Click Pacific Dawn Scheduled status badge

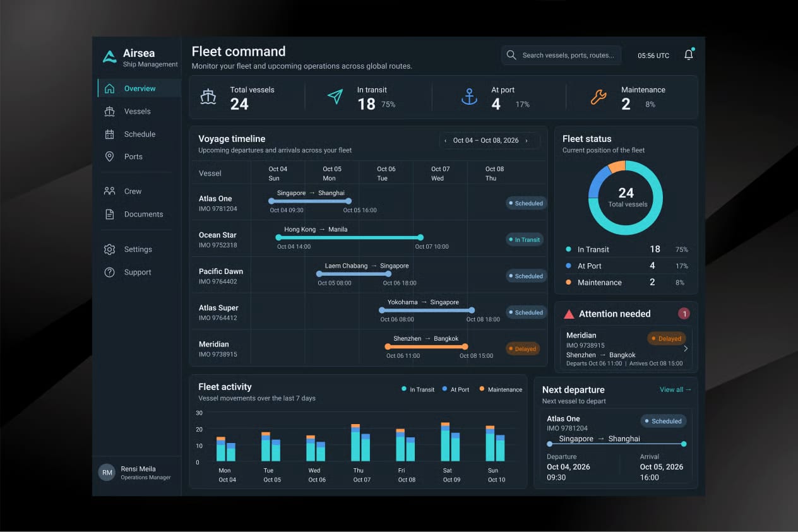tap(526, 276)
